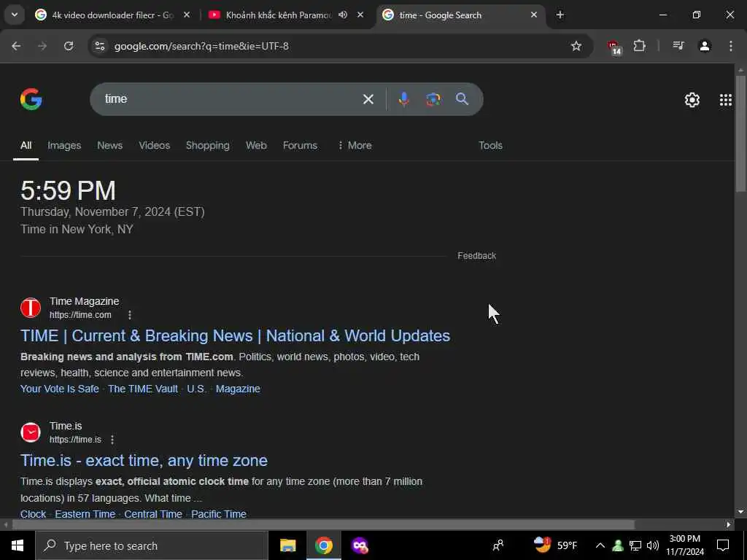Open the Eastern Time sitelink
The image size is (747, 560).
(85, 514)
